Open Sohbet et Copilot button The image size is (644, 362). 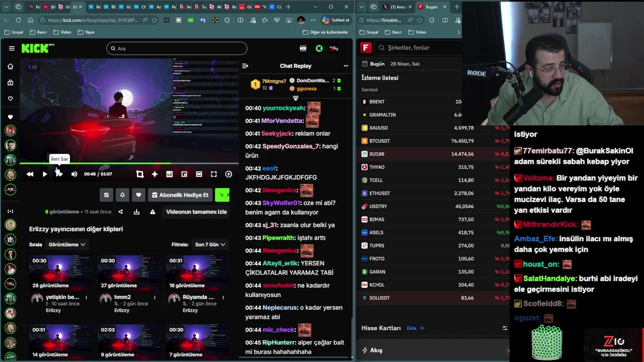tap(336, 20)
